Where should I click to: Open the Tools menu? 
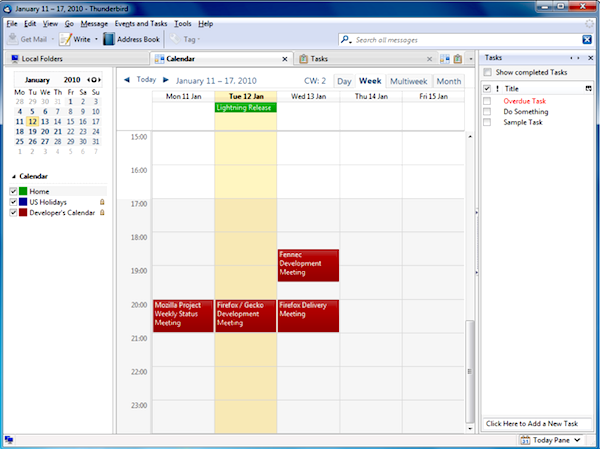[183, 24]
